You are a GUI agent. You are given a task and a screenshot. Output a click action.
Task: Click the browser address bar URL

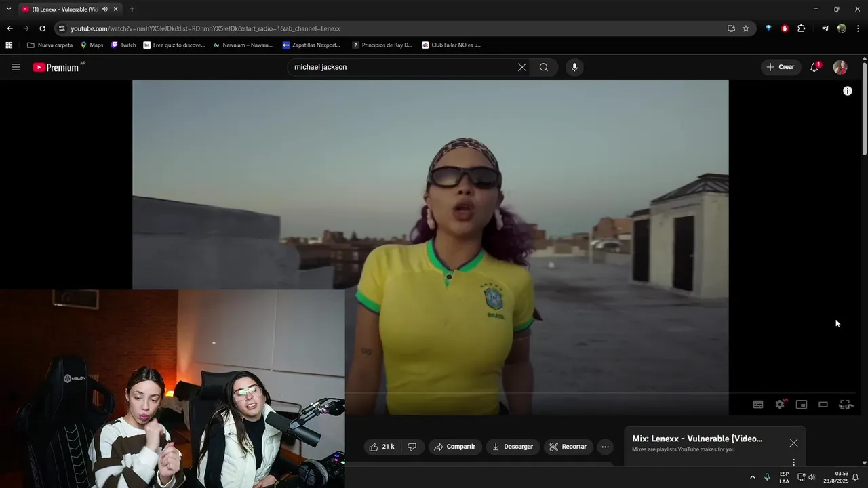(205, 28)
